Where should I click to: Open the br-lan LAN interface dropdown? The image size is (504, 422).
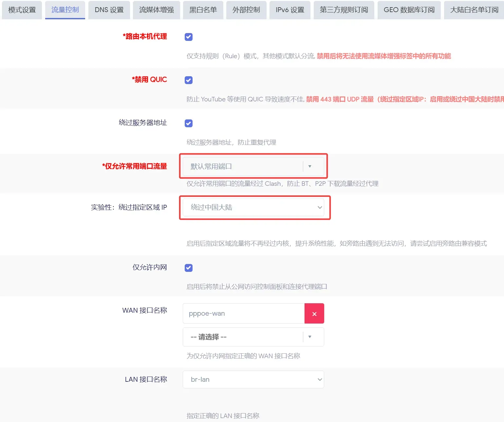253,379
